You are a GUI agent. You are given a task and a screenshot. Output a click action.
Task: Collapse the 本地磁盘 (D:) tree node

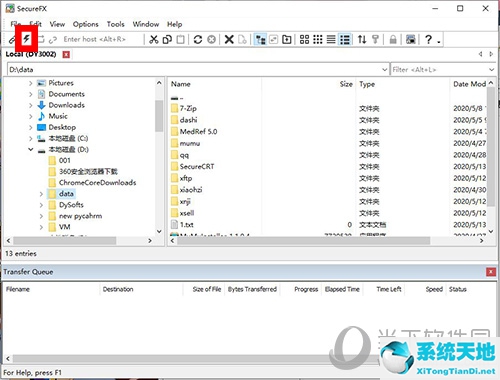(31, 149)
